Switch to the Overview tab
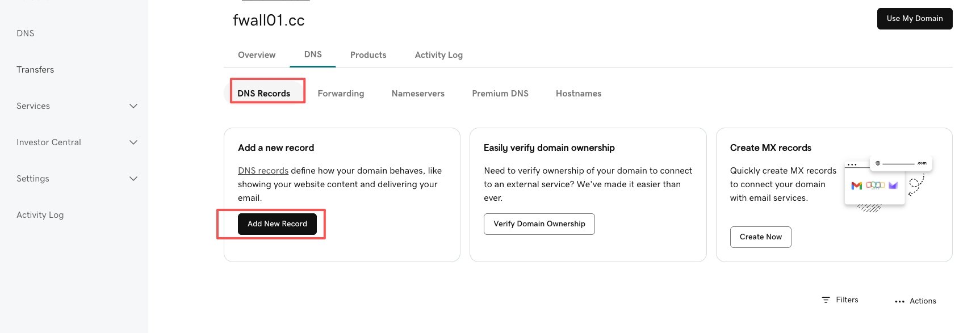980x333 pixels. 257,55
